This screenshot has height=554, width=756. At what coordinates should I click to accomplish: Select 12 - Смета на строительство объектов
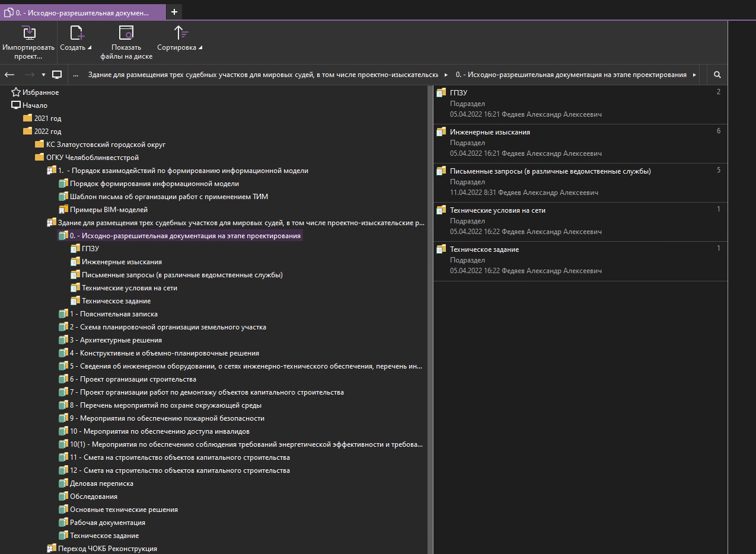click(x=180, y=470)
